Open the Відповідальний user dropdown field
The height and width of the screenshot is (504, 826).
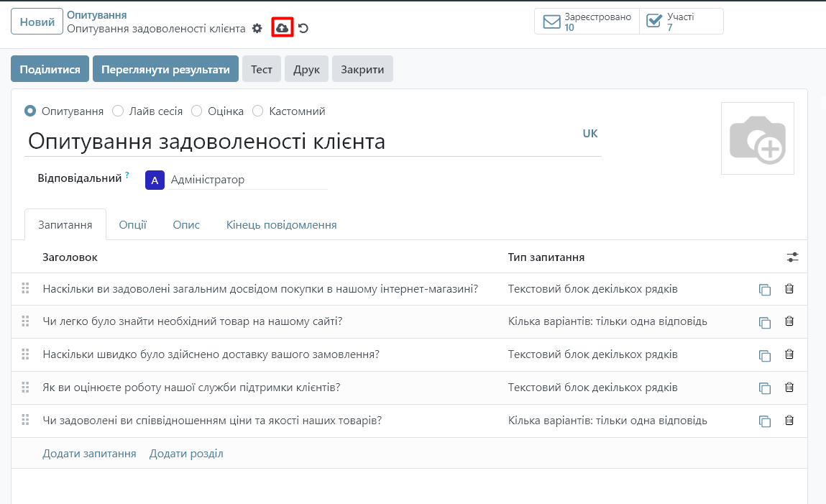[x=247, y=180]
